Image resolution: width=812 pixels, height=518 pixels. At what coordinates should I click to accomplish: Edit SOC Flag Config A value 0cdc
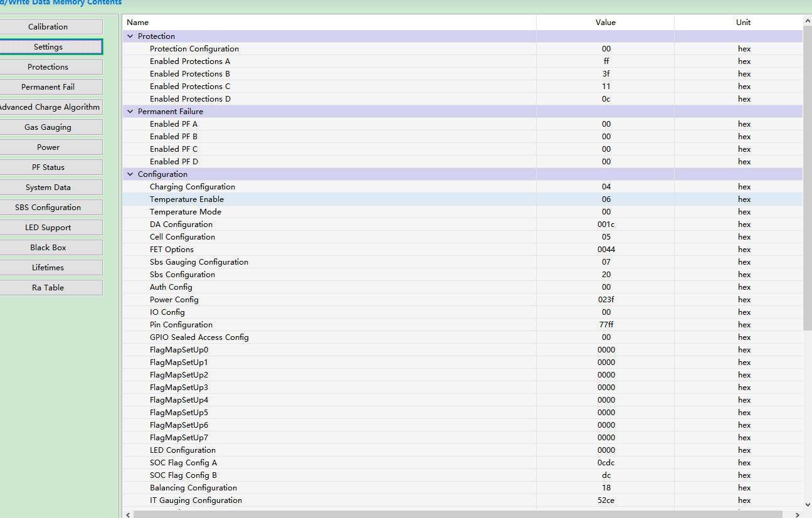(606, 463)
